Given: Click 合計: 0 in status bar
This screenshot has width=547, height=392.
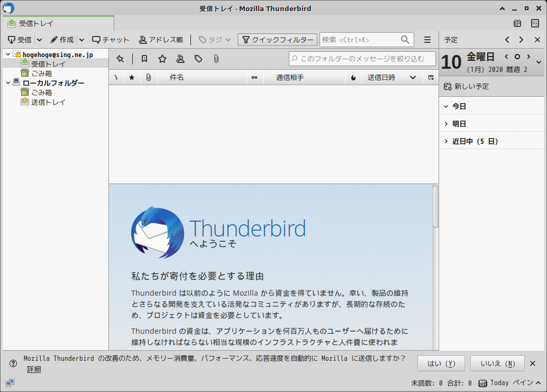Looking at the screenshot, I should click(459, 383).
